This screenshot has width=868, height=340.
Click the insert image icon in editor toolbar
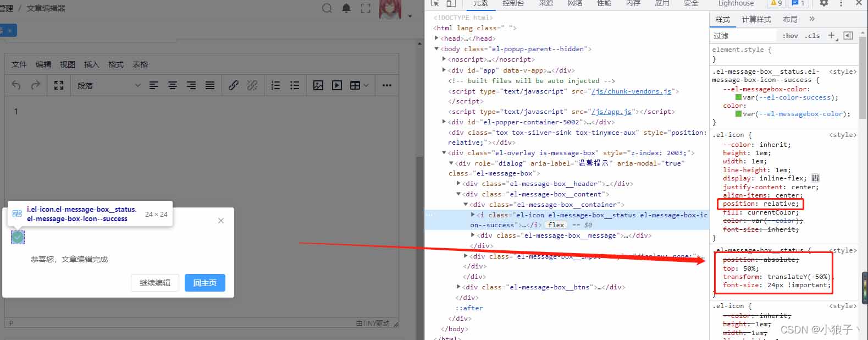coord(318,85)
